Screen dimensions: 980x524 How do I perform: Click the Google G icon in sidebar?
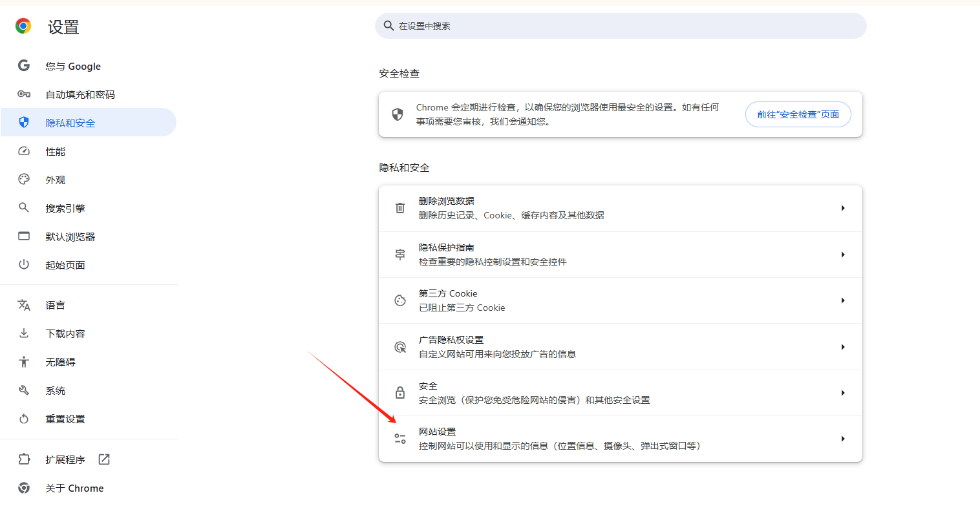tap(24, 65)
